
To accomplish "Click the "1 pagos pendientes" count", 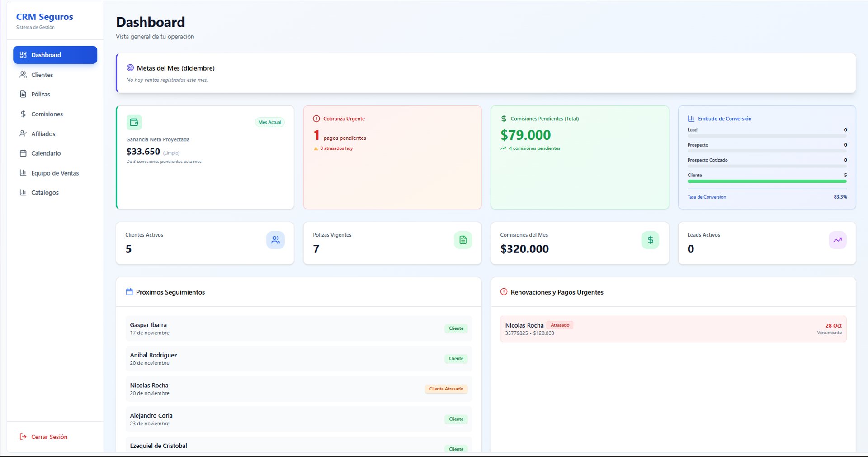I will point(340,135).
